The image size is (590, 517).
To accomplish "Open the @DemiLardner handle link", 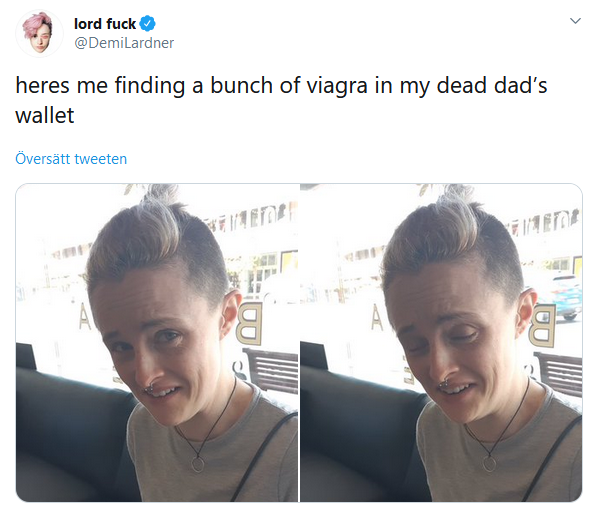I will (124, 43).
